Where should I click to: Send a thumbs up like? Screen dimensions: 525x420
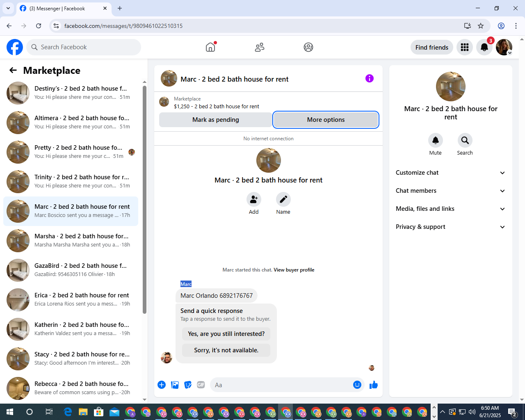point(374,385)
